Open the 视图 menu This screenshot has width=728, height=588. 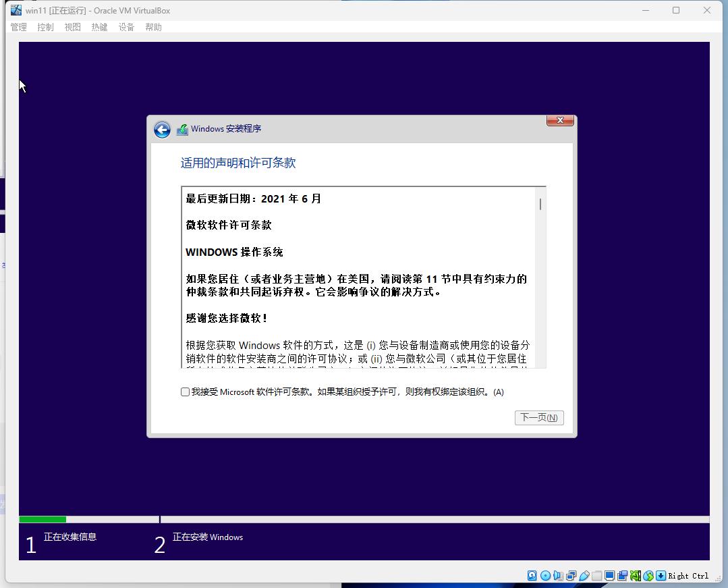[x=72, y=27]
